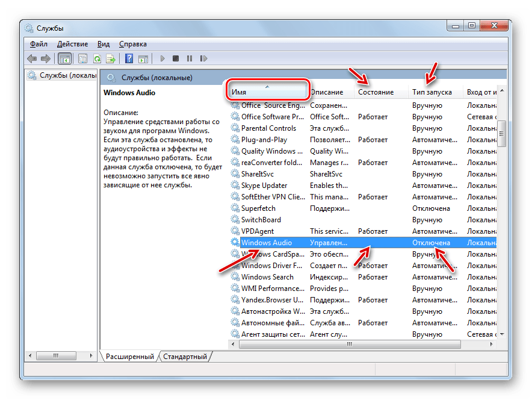Click the Export list toolbar icon
Image resolution: width=532 pixels, height=400 pixels.
point(111,58)
